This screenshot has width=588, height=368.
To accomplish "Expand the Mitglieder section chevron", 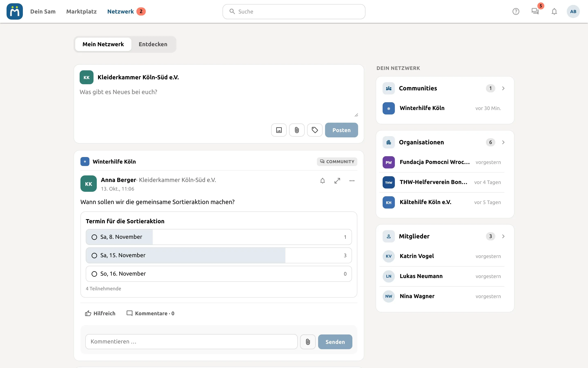I will [503, 236].
